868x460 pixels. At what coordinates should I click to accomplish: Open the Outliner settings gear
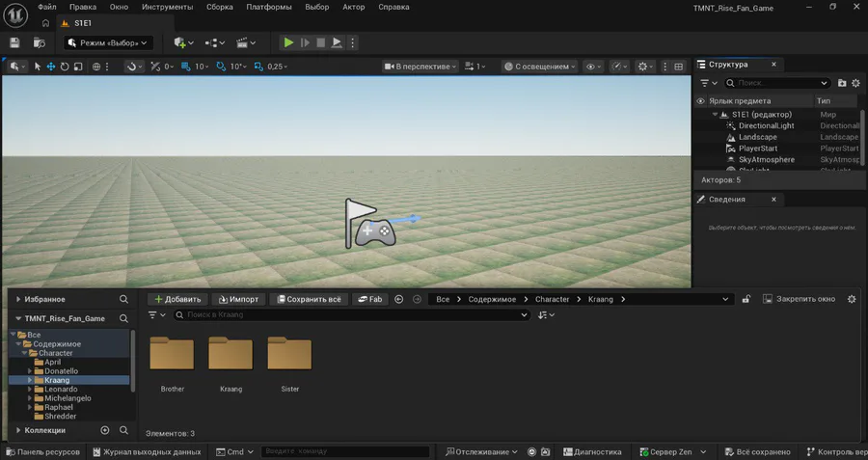[x=855, y=83]
